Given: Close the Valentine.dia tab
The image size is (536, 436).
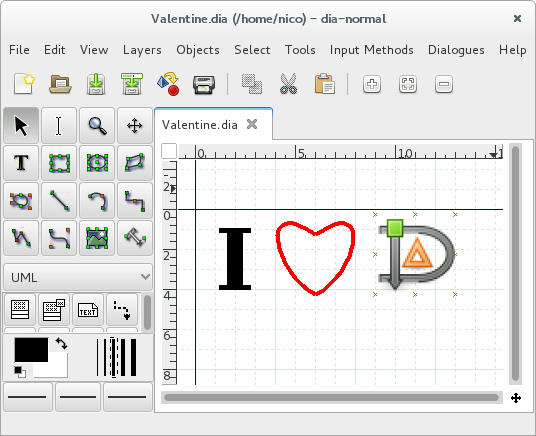Looking at the screenshot, I should coord(252,124).
